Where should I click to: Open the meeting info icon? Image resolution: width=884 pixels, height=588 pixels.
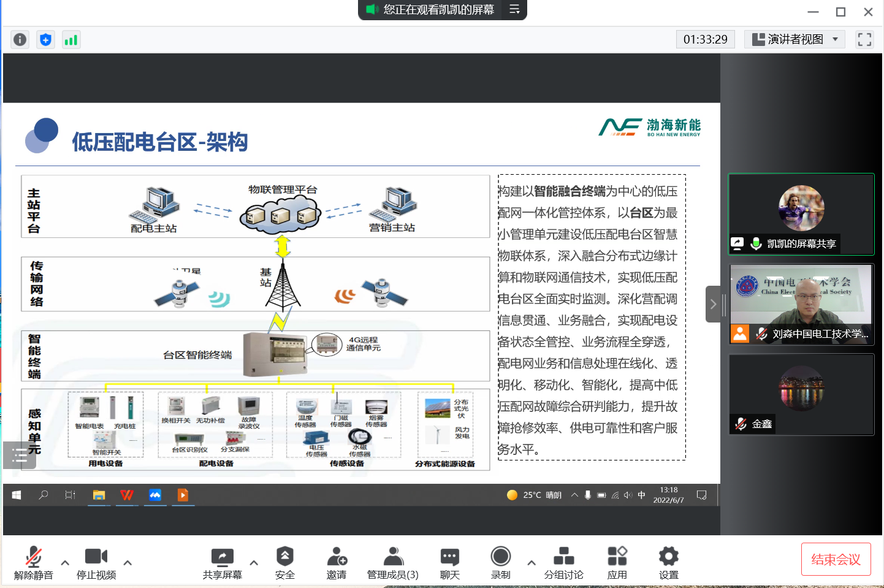pyautogui.click(x=20, y=40)
